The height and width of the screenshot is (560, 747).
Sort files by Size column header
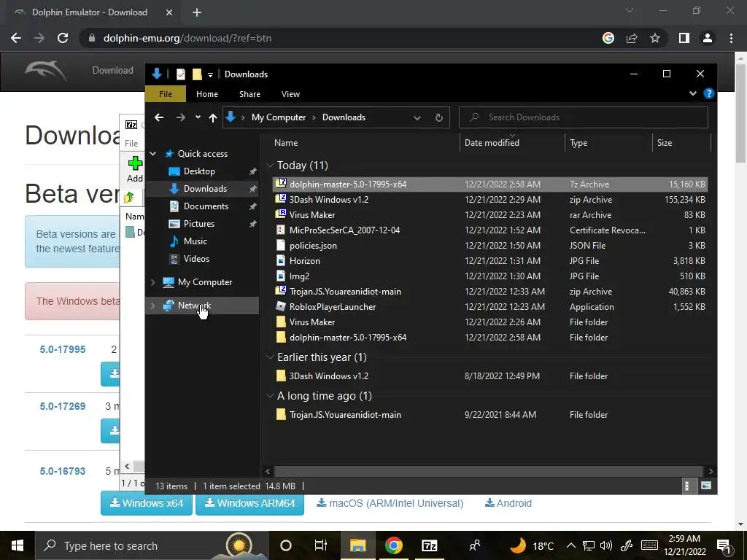[665, 143]
